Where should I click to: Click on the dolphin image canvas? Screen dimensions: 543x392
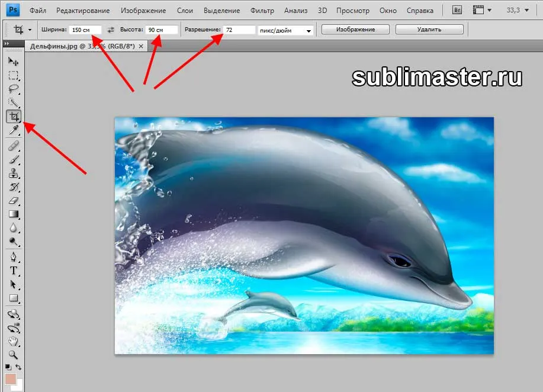(304, 236)
